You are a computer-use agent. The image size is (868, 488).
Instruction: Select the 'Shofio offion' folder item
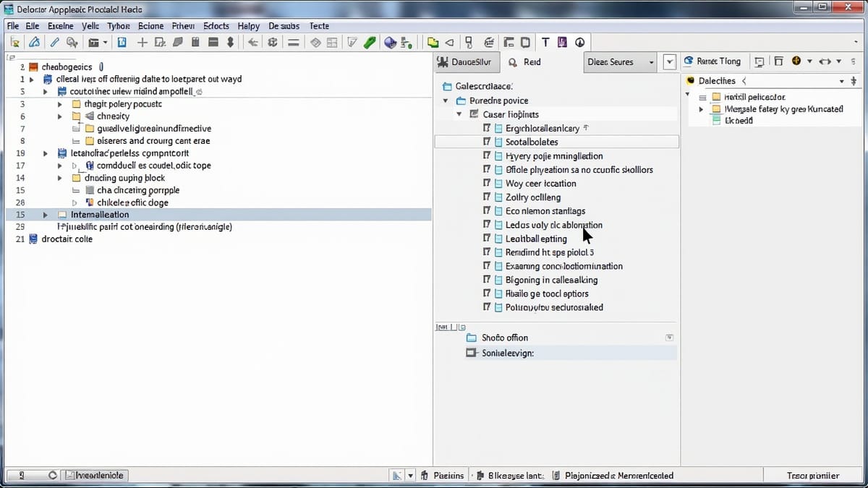click(x=505, y=338)
